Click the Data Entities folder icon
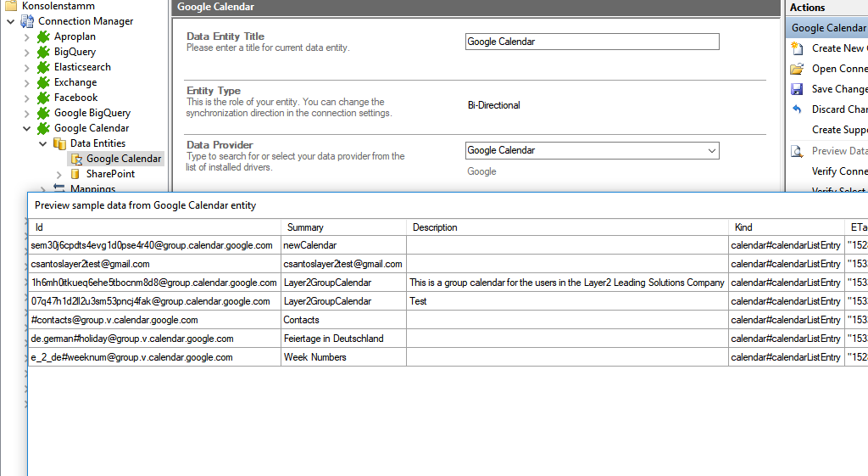This screenshot has height=476, width=868. coord(59,143)
